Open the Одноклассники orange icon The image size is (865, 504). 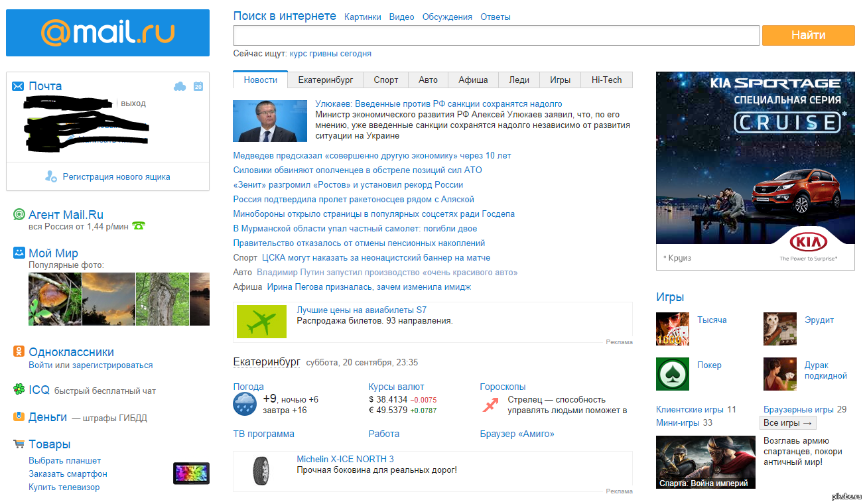tap(19, 351)
